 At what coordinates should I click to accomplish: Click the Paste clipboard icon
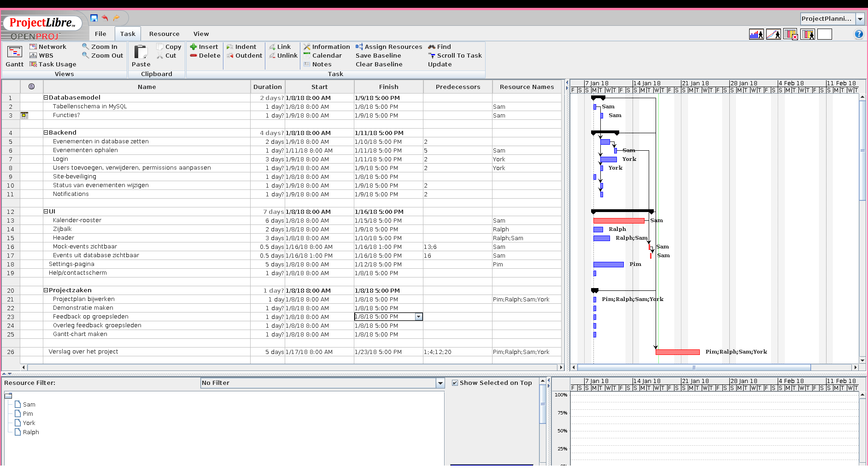coord(141,52)
